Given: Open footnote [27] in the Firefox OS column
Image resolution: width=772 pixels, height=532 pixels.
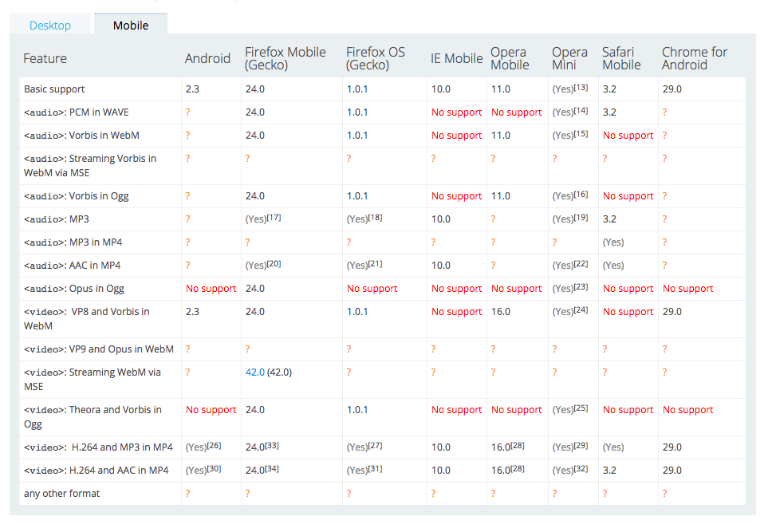Looking at the screenshot, I should [375, 445].
